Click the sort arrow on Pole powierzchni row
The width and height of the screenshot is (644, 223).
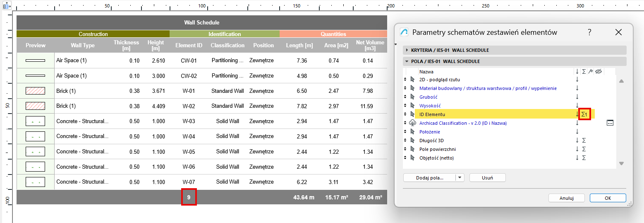[577, 149]
